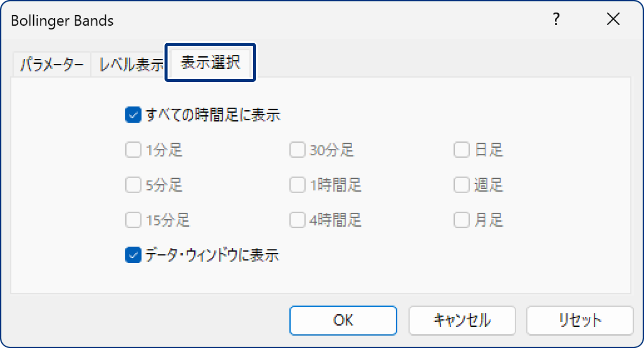Toggle off データ・ウィンドウに表示
The image size is (644, 348).
pyautogui.click(x=133, y=255)
